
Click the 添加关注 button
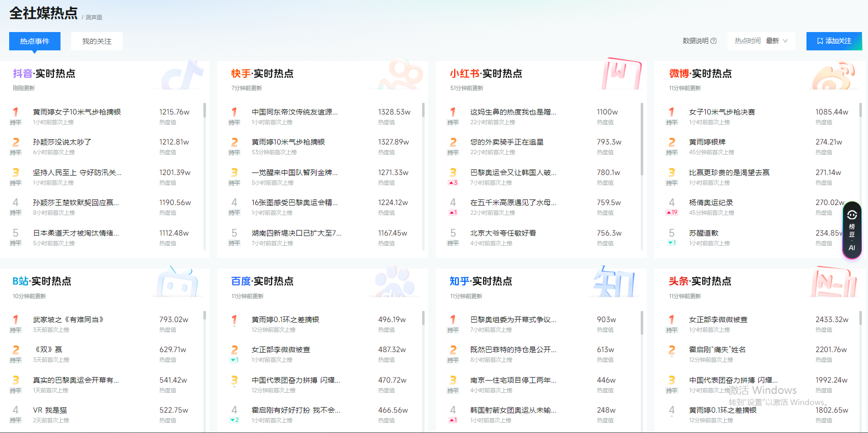(x=834, y=41)
